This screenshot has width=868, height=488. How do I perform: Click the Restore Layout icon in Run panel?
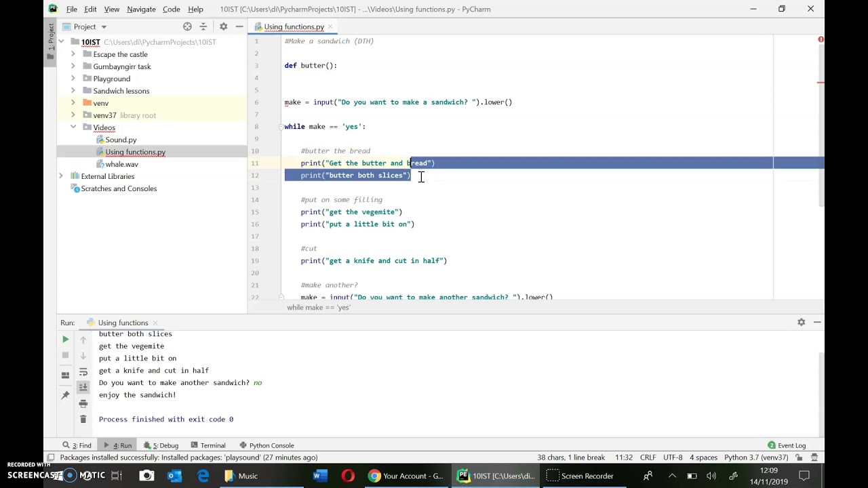pyautogui.click(x=65, y=375)
